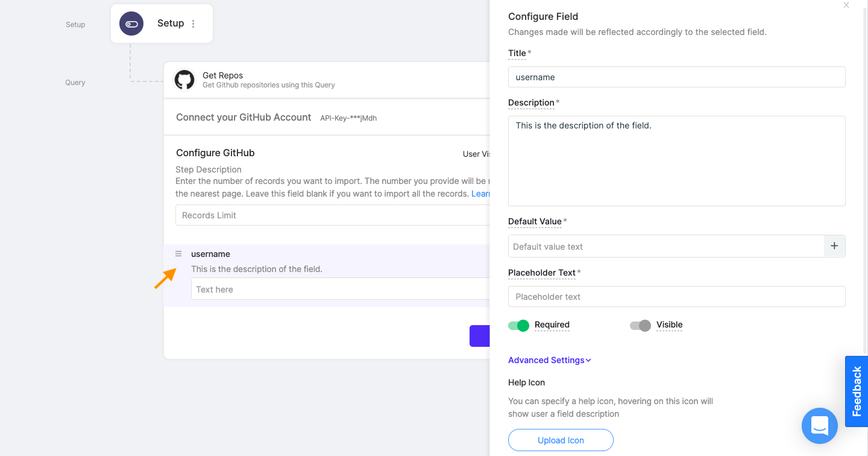Click the plus button beside Default Value
The width and height of the screenshot is (868, 456).
pyautogui.click(x=835, y=246)
